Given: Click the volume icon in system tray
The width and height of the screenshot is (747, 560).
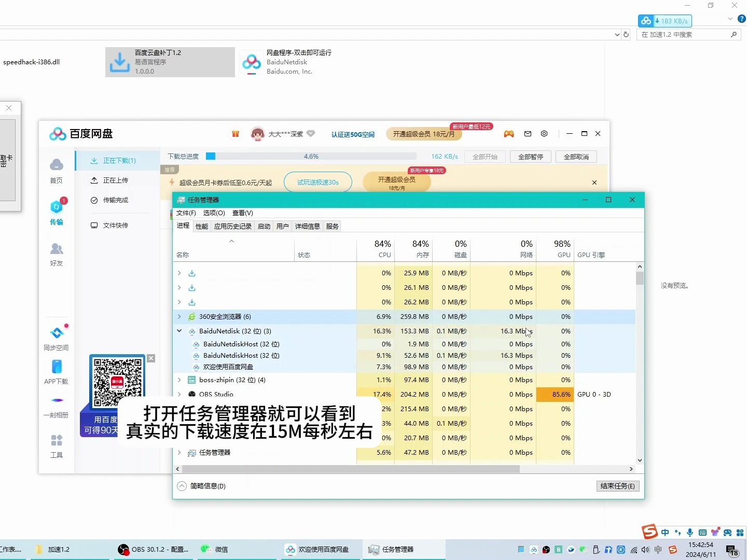Looking at the screenshot, I should (x=645, y=550).
